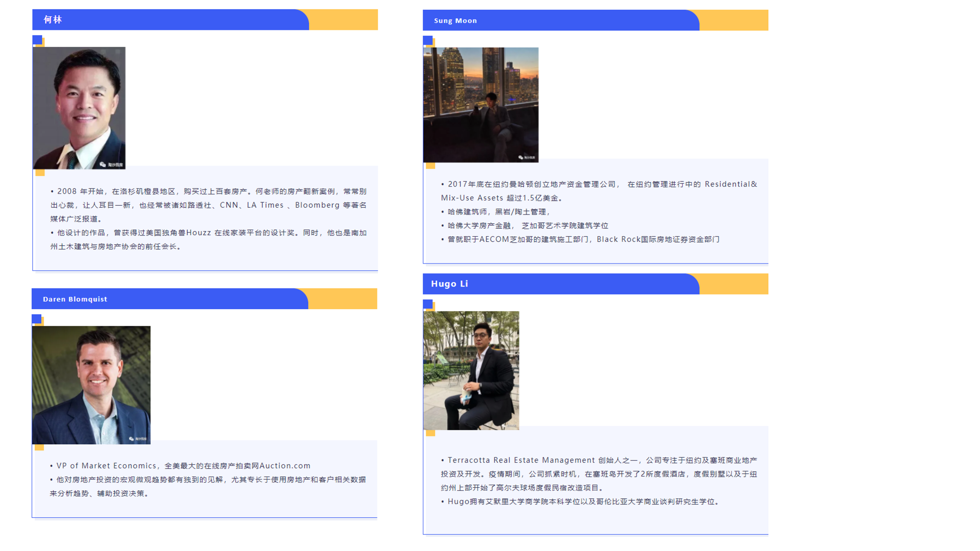
Task: Click Hugo Li's seated photo
Action: pos(471,370)
